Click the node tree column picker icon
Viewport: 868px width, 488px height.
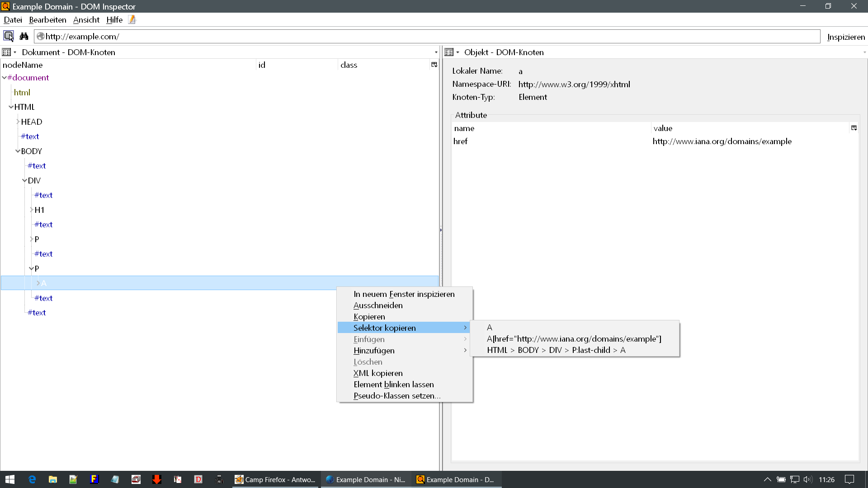coord(434,65)
